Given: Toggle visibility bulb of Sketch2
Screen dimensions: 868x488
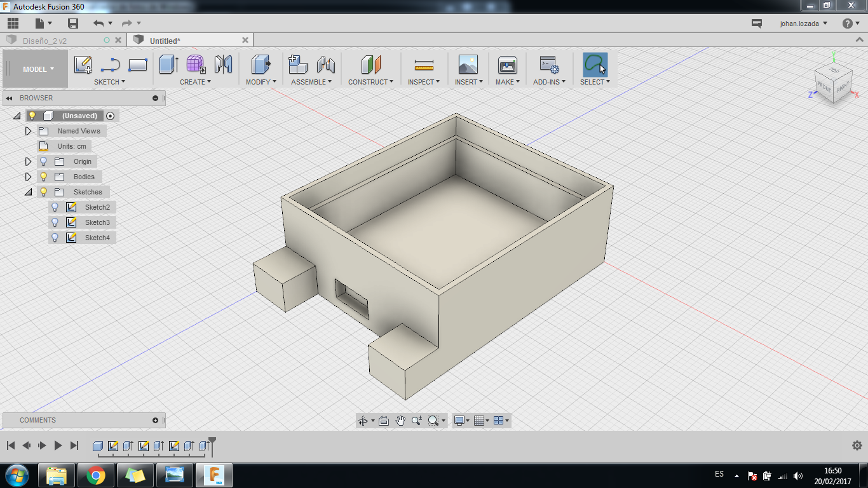Looking at the screenshot, I should coord(55,207).
